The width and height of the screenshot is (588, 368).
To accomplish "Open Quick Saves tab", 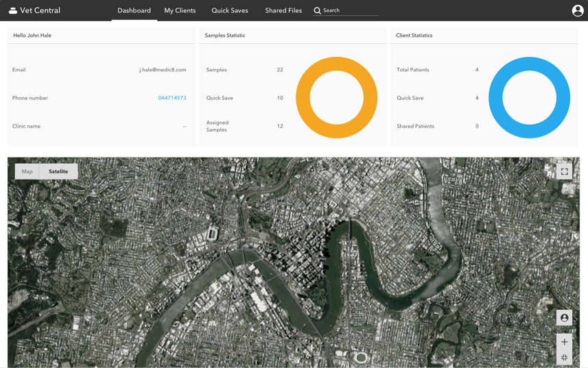I will (230, 11).
